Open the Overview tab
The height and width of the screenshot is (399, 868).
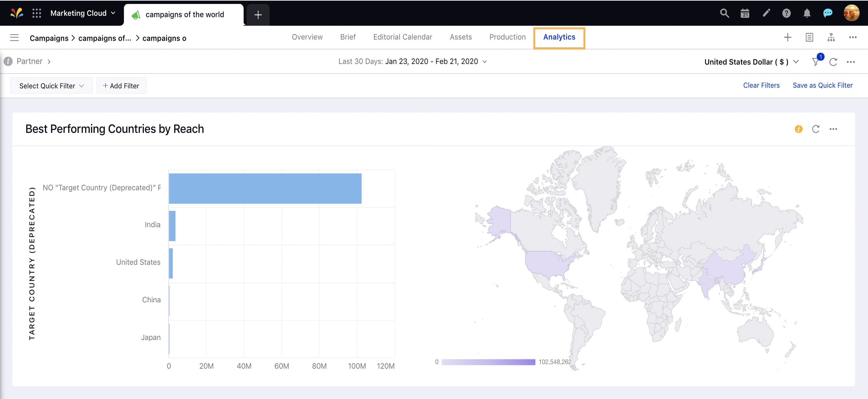click(x=307, y=37)
